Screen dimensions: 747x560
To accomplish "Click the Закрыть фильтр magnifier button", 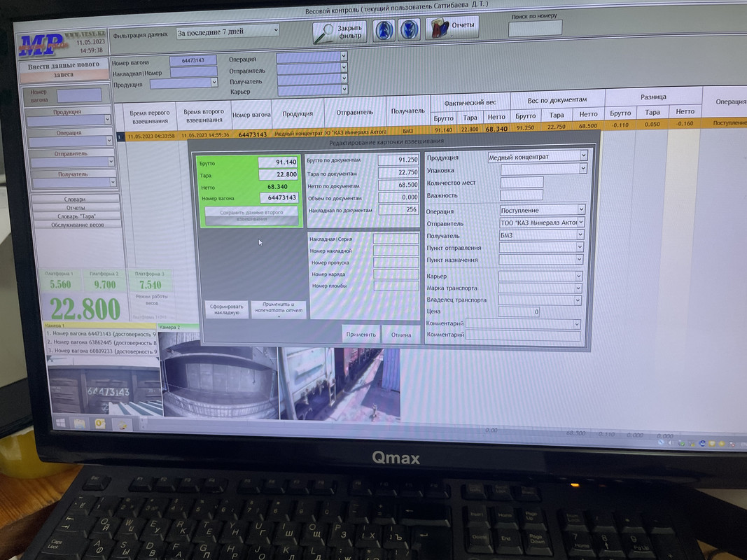I will coord(340,32).
